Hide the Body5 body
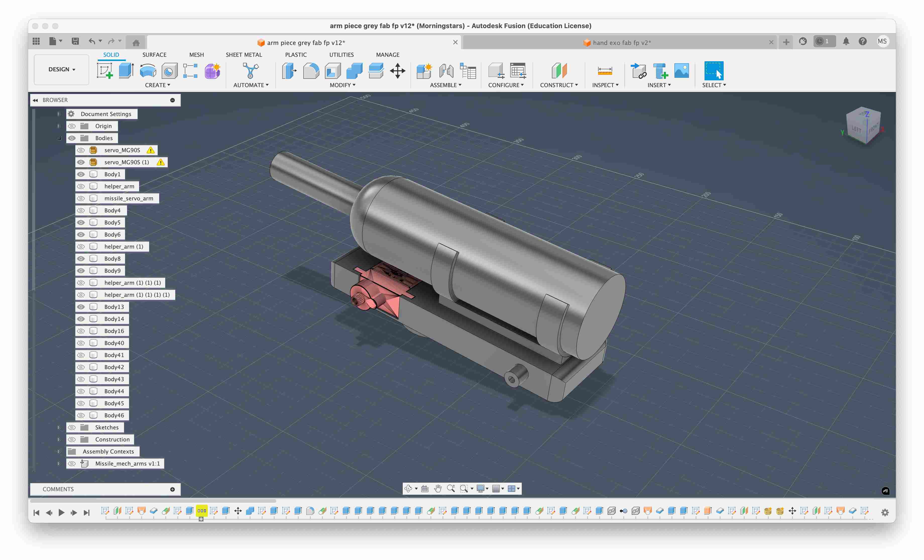Viewport: 924px width, 560px height. (x=81, y=222)
